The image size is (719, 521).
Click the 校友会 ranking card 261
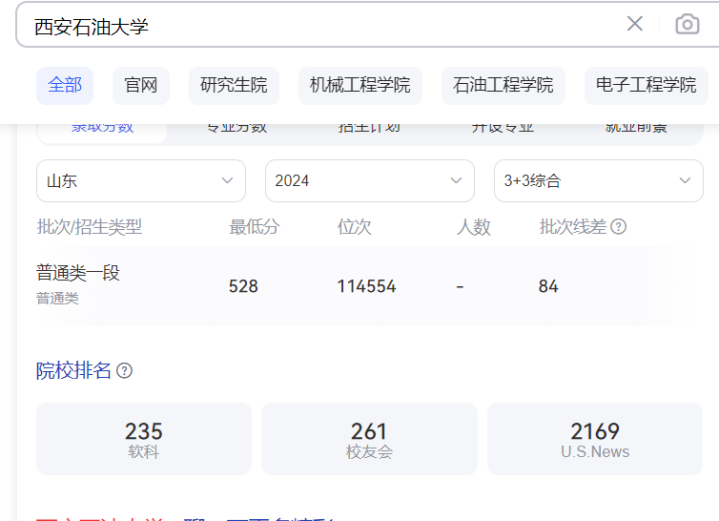[x=369, y=439]
